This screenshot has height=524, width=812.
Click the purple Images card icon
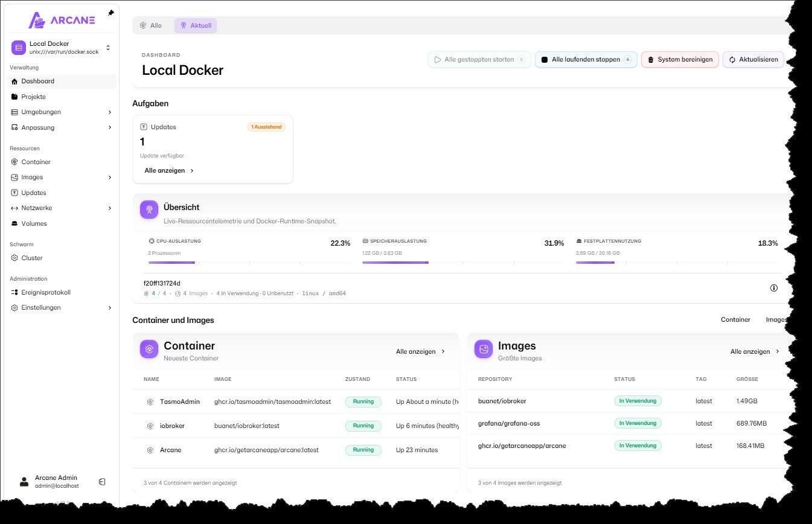click(484, 349)
